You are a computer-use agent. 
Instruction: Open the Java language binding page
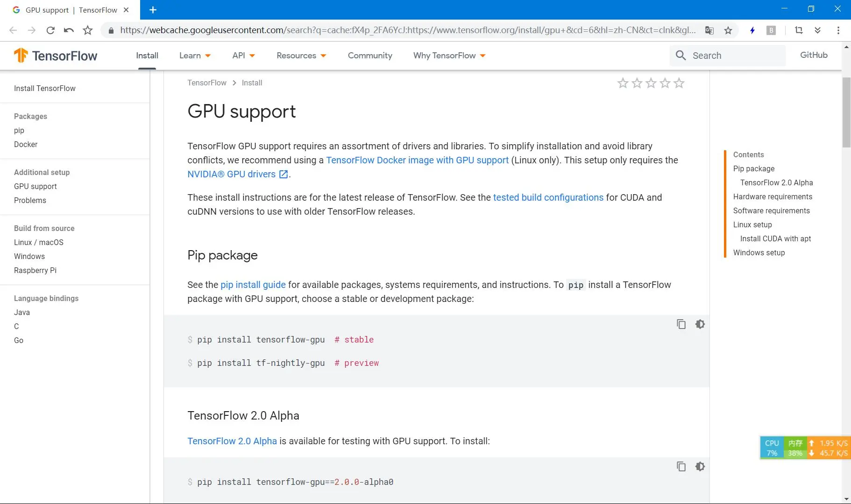pos(22,312)
